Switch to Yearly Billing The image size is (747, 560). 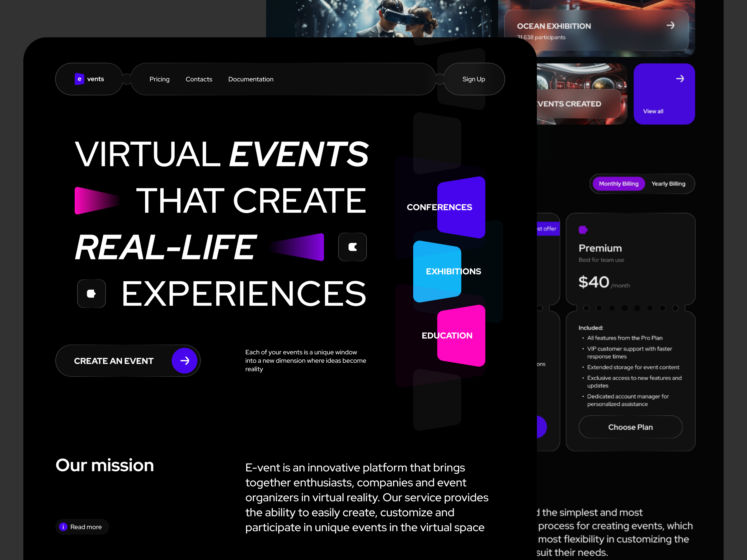click(x=668, y=184)
